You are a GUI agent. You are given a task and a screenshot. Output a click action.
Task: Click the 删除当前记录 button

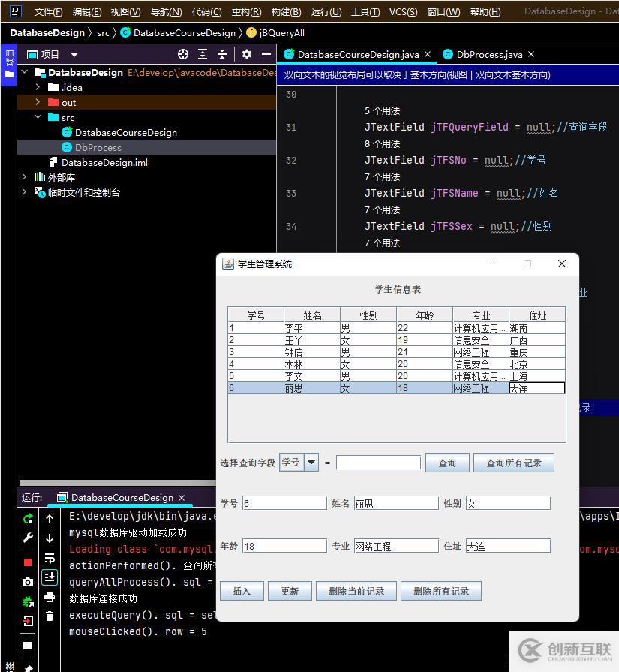(356, 591)
